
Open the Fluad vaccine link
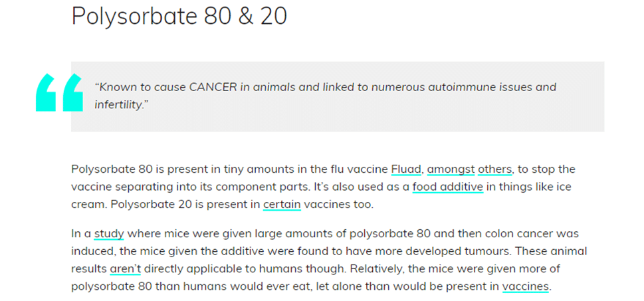click(x=406, y=169)
